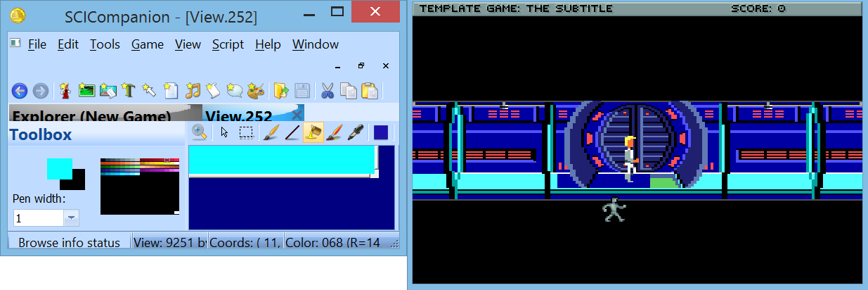Create a new View resource (red figure icon)
This screenshot has width=868, height=290.
coord(65,91)
